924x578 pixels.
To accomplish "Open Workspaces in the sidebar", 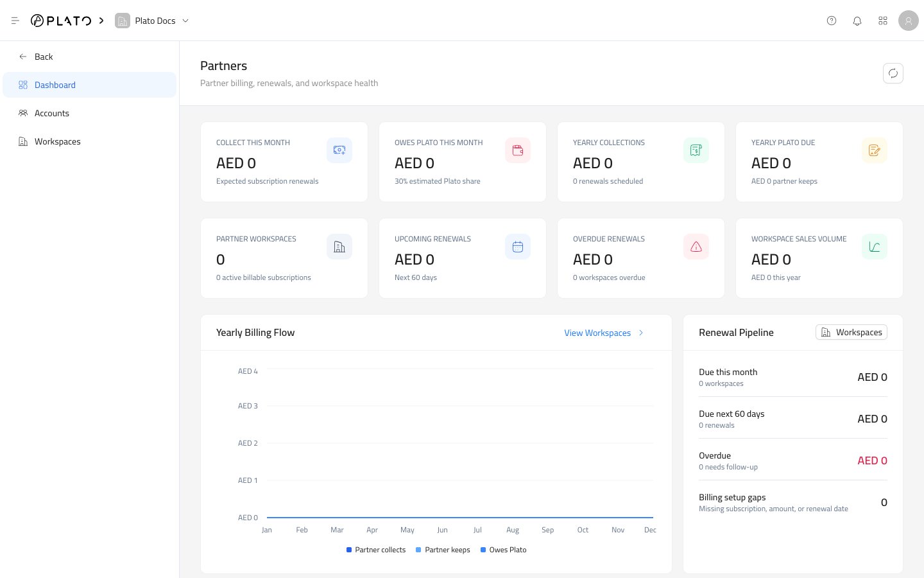I will tap(90, 141).
